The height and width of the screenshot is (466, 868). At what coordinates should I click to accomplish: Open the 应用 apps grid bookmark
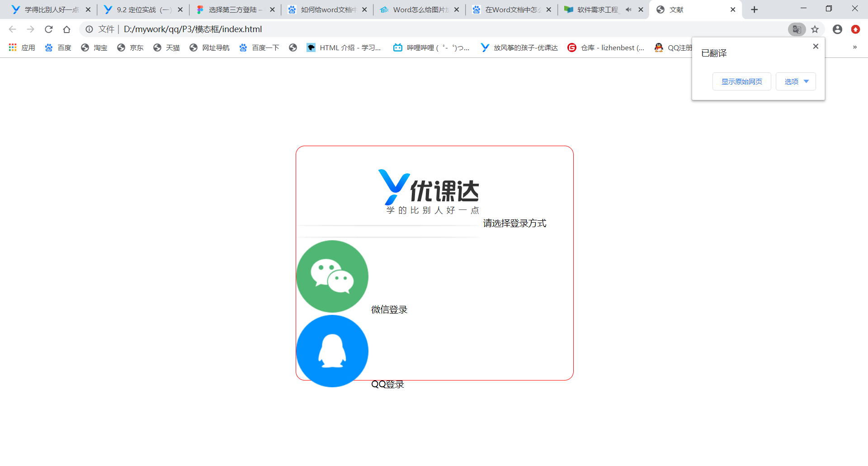click(x=22, y=48)
